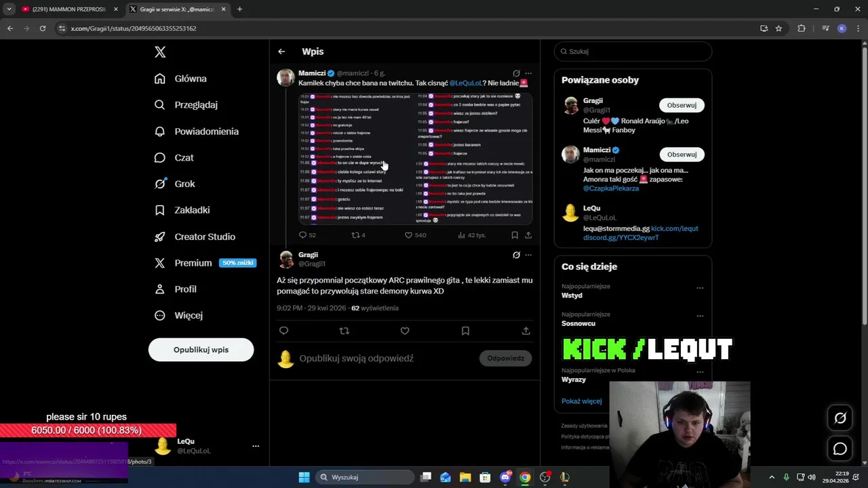Click the @LeQuLoL mention link

[465, 83]
